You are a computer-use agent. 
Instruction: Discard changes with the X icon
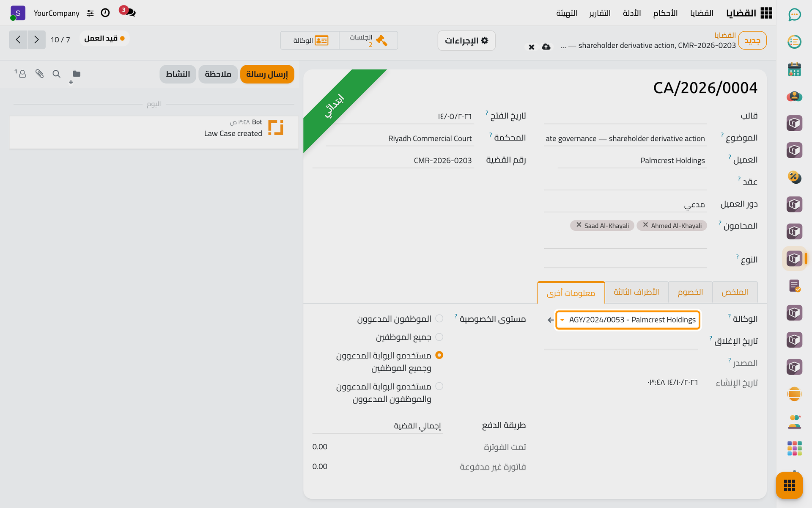532,47
